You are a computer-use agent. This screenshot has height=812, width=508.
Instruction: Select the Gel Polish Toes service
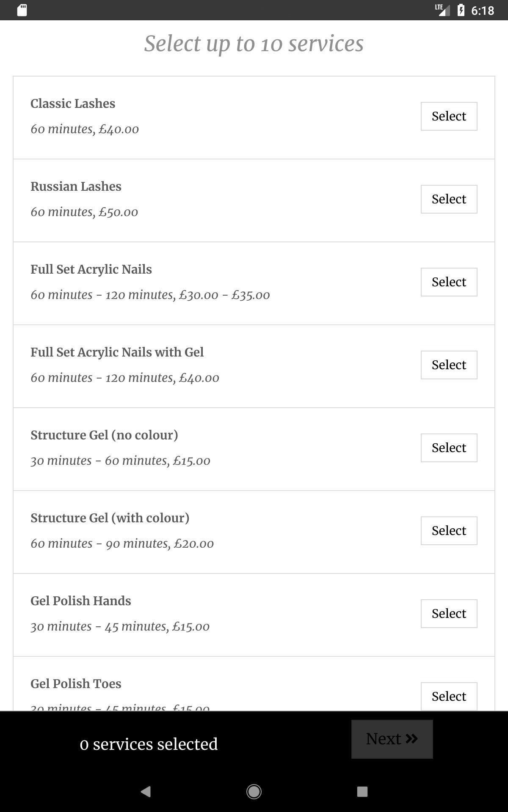tap(449, 696)
